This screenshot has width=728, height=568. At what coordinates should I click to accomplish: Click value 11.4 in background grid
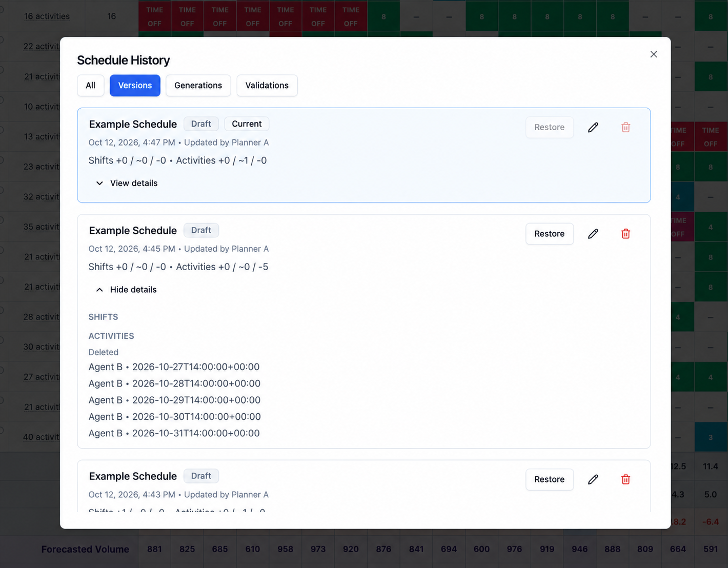click(711, 466)
